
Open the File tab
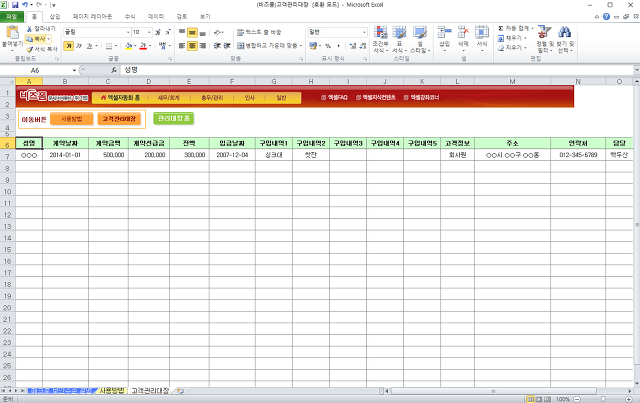click(12, 17)
